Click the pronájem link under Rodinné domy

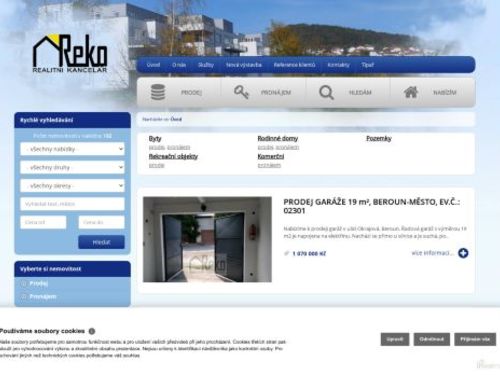(x=287, y=147)
